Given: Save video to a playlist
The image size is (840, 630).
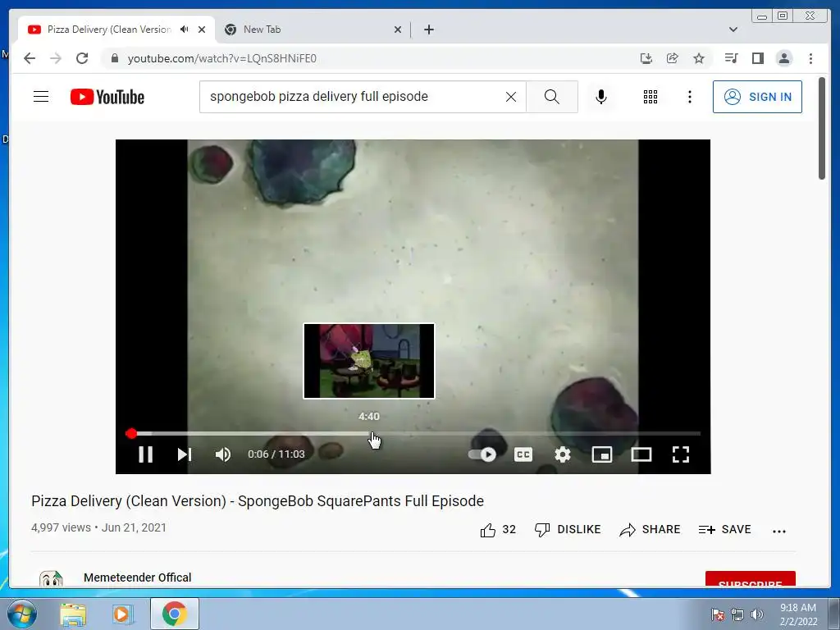Looking at the screenshot, I should [x=725, y=530].
